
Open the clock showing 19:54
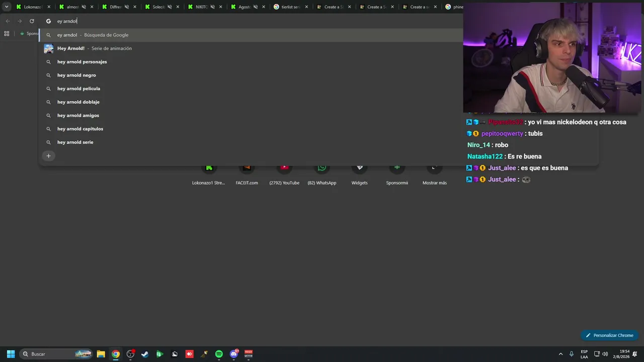tap(620, 354)
